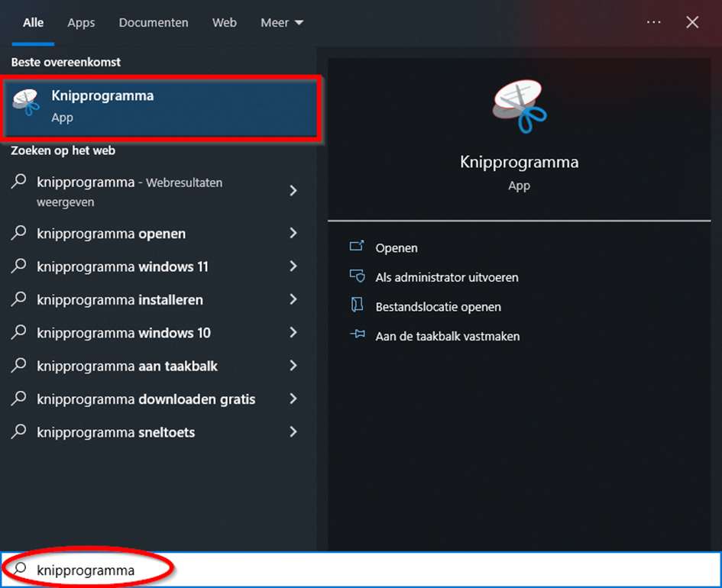Click the Bestandslocatie openen folder icon
722x588 pixels.
(357, 306)
